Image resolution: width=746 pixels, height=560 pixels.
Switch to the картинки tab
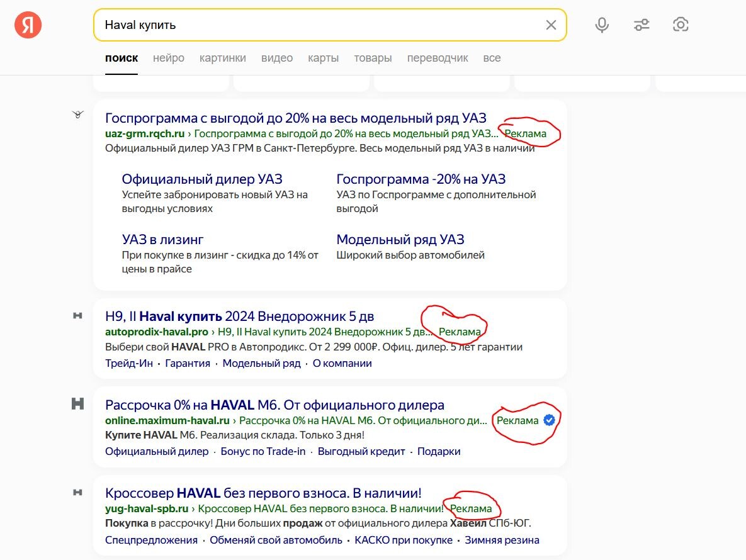(x=223, y=57)
